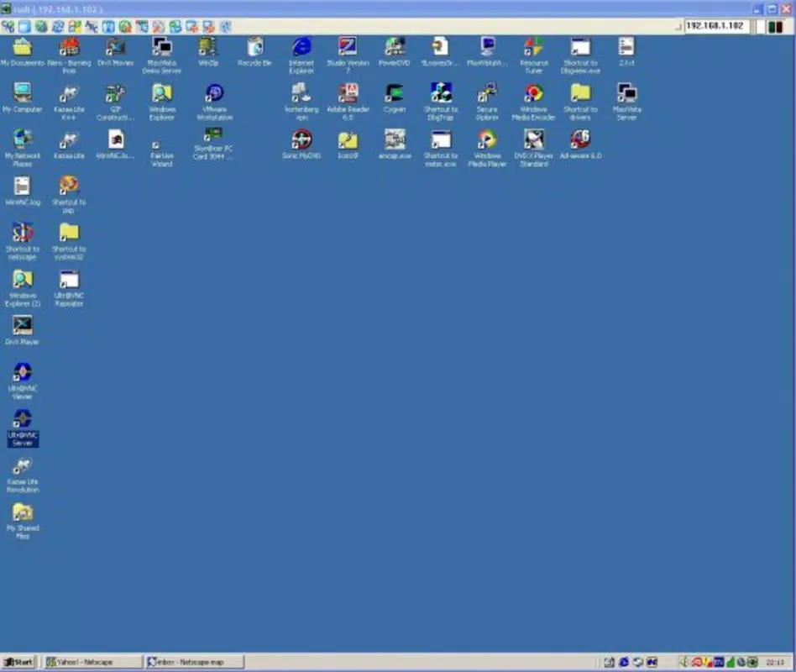Viewport: 796px width, 672px height.
Task: Open the Shortcut to pup icon
Action: pyautogui.click(x=69, y=195)
